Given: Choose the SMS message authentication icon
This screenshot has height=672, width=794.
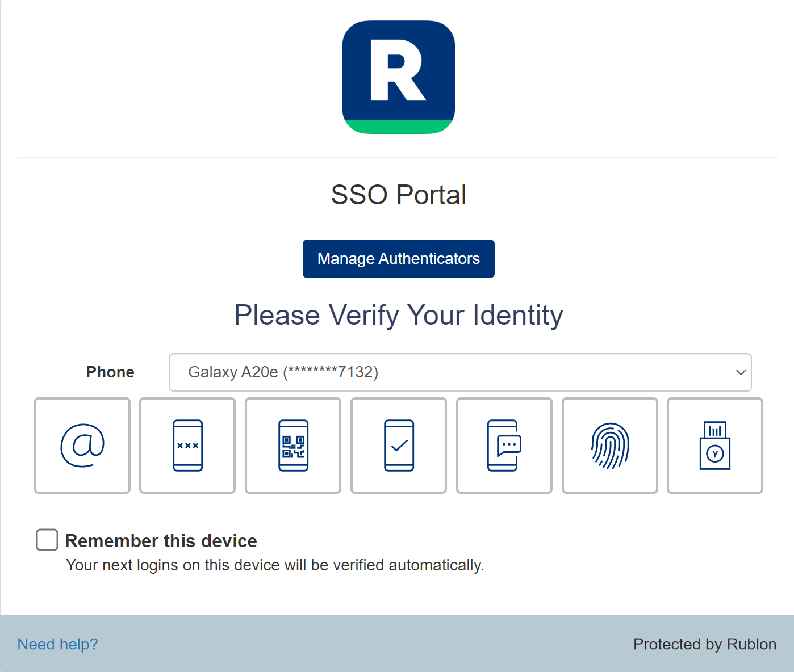Looking at the screenshot, I should (504, 446).
